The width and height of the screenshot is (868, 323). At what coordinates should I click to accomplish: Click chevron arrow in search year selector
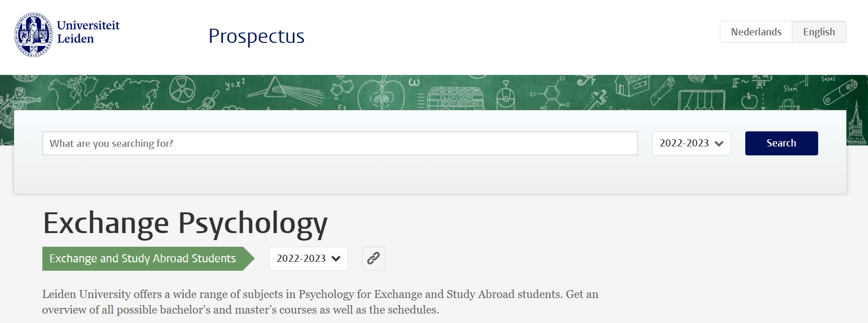(x=719, y=144)
